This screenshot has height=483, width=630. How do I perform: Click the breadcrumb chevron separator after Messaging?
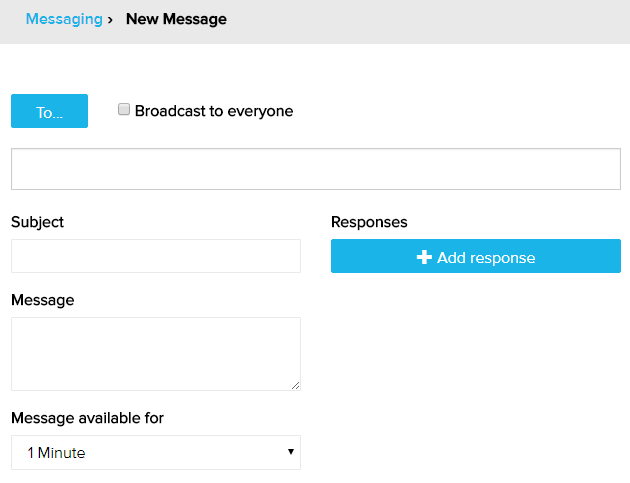(110, 19)
